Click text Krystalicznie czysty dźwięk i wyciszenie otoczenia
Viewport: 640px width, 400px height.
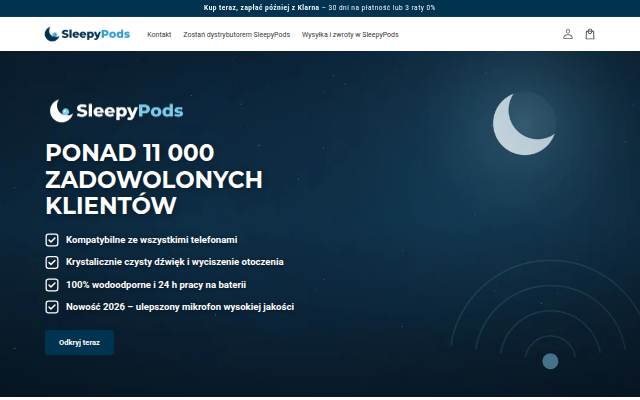(x=175, y=262)
